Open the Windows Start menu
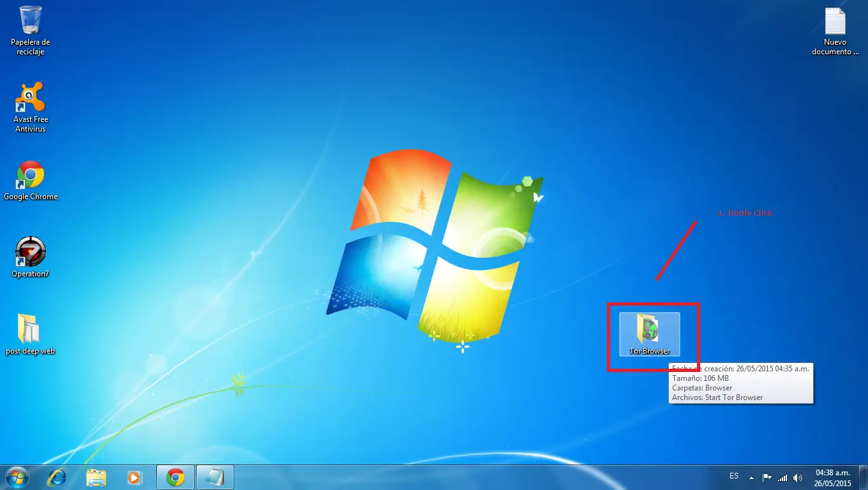 17,477
